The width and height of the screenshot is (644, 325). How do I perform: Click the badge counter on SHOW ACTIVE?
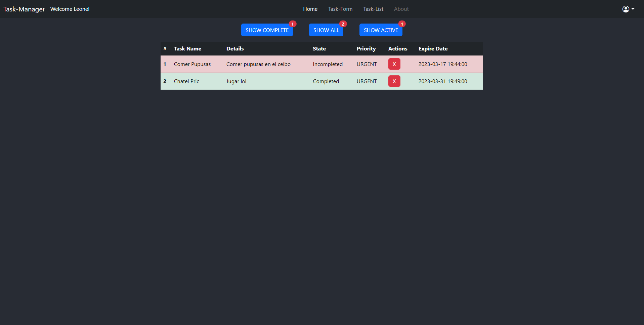(401, 24)
